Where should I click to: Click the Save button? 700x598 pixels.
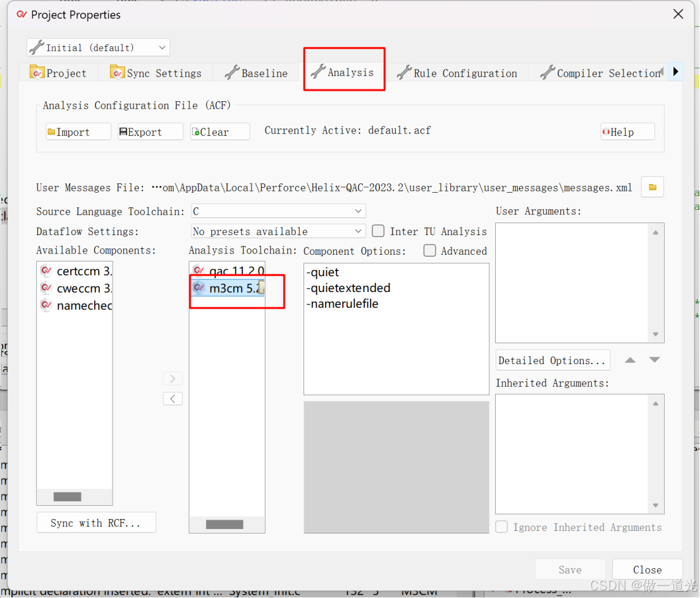[570, 570]
